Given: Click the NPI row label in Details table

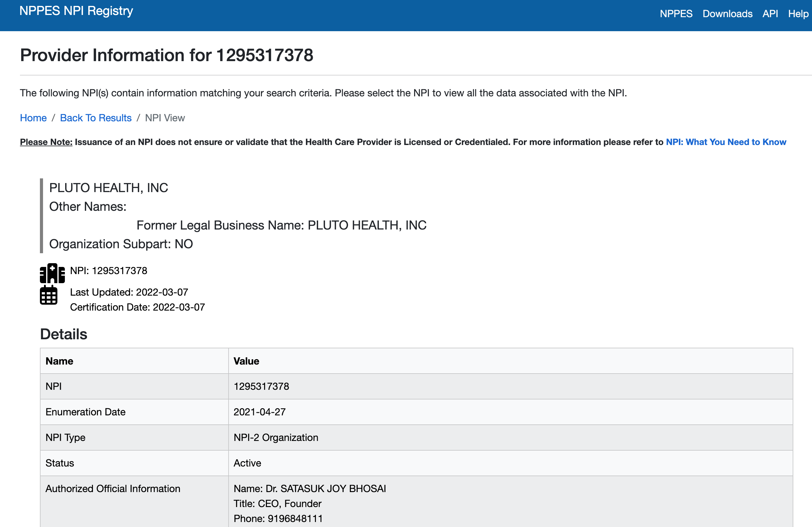Looking at the screenshot, I should pos(54,386).
